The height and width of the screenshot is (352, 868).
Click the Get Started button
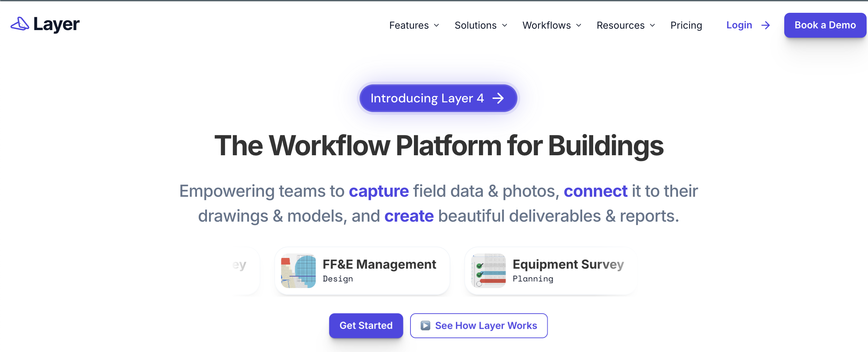366,326
